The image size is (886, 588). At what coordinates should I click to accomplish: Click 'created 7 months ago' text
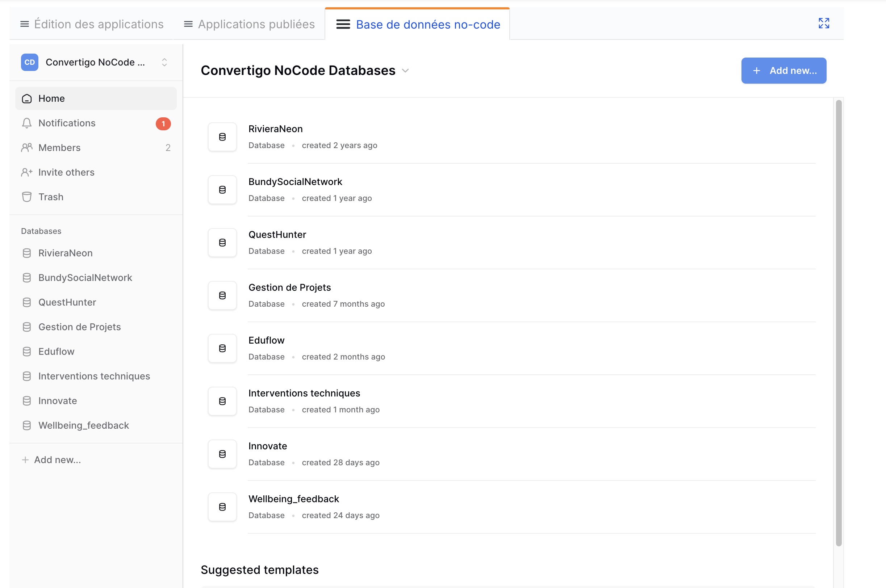point(343,304)
